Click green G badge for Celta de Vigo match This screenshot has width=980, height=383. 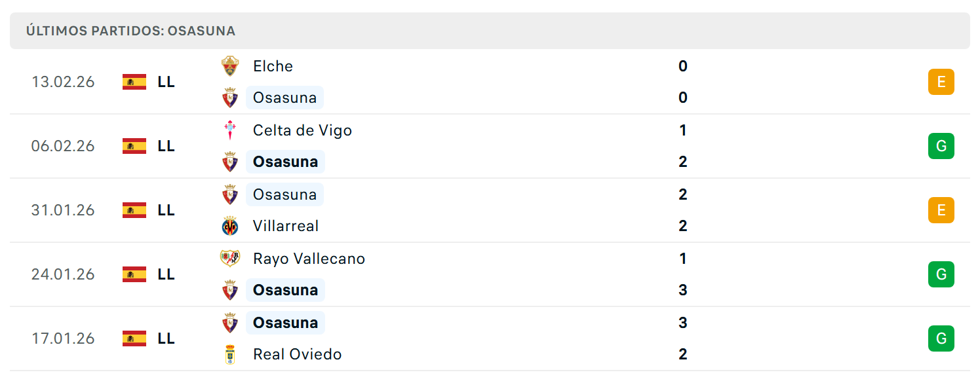point(941,146)
